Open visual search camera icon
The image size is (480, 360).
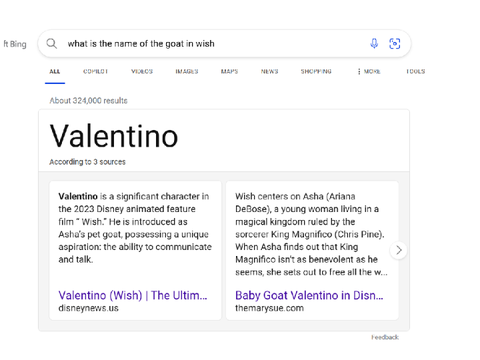tap(395, 44)
